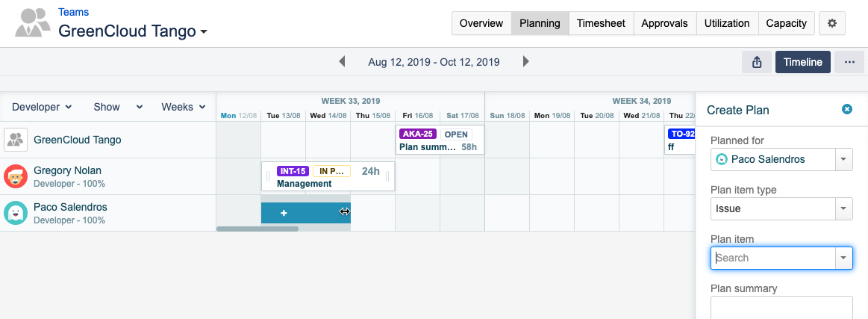
Task: Click the horizontal timeline scrollbar
Action: click(x=257, y=229)
